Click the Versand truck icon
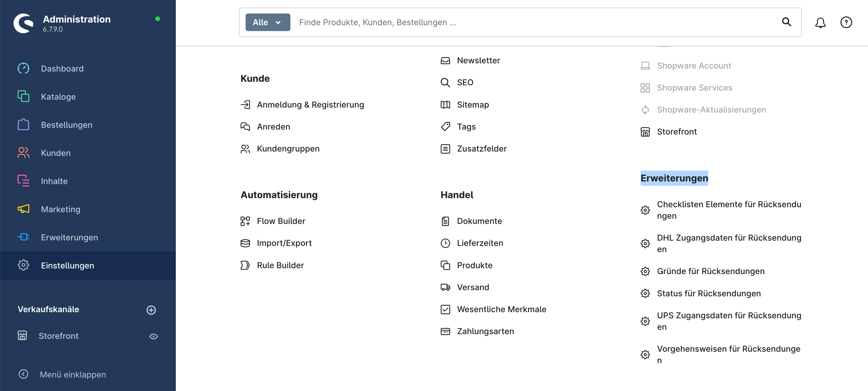Viewport: 868px width, 391px height. coord(445,287)
